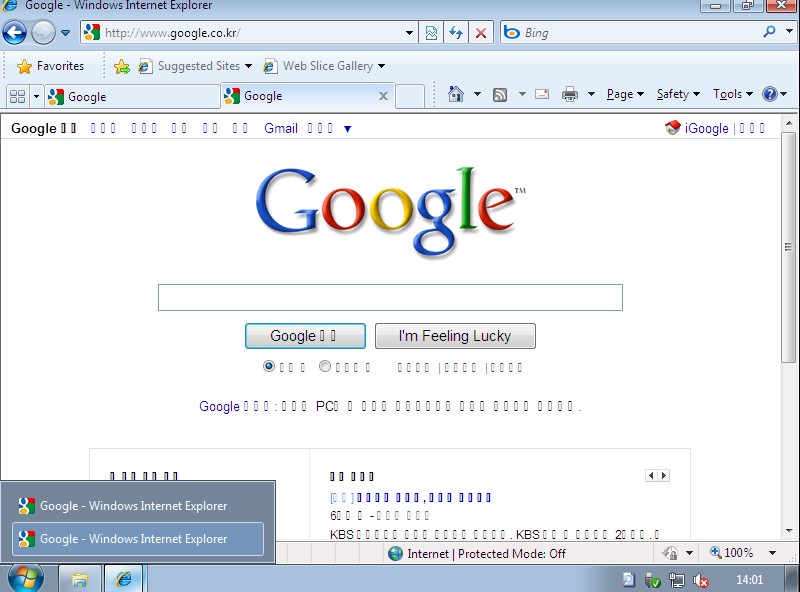Click the network tray icon
The image size is (800, 592).
pyautogui.click(x=677, y=580)
